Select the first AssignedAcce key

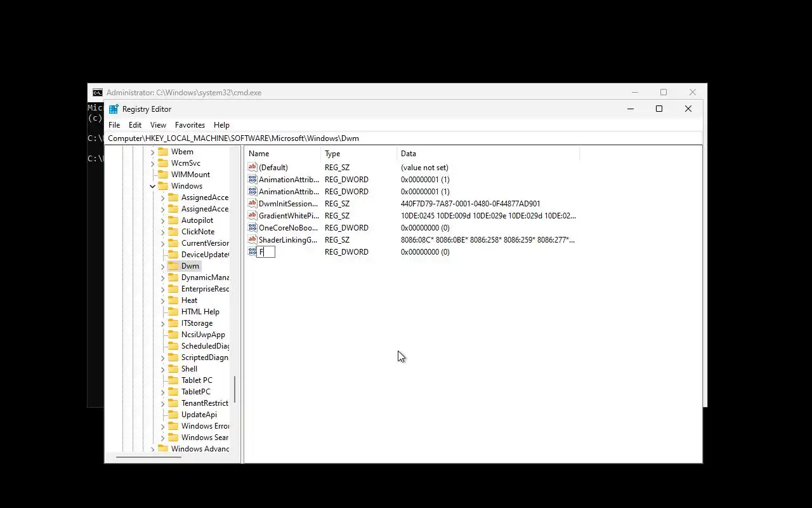coord(205,197)
